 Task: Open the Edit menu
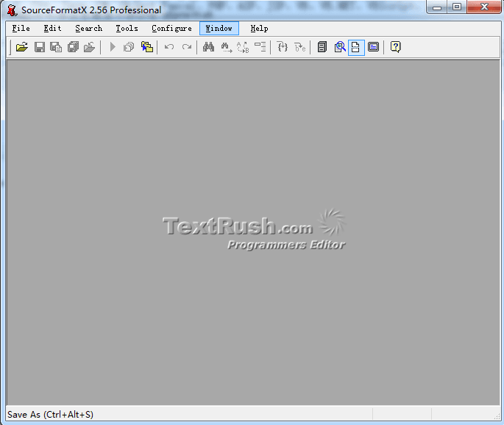[x=52, y=28]
